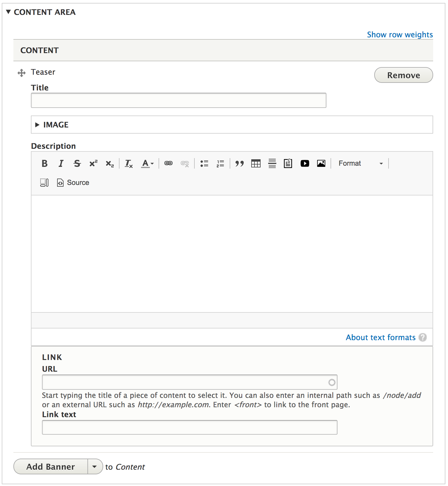This screenshot has height=486, width=448.
Task: Click inside the Description text area
Action: pos(232,254)
